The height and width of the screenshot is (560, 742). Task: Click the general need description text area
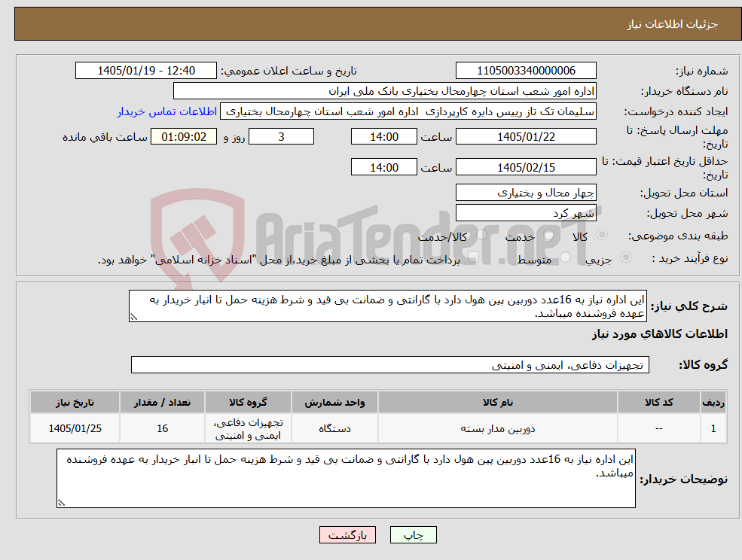(387, 306)
